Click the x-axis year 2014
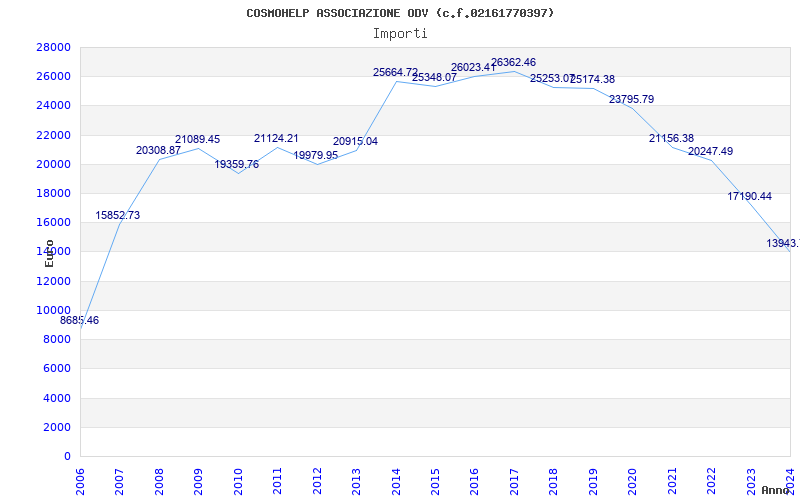800x500 pixels. tap(396, 480)
